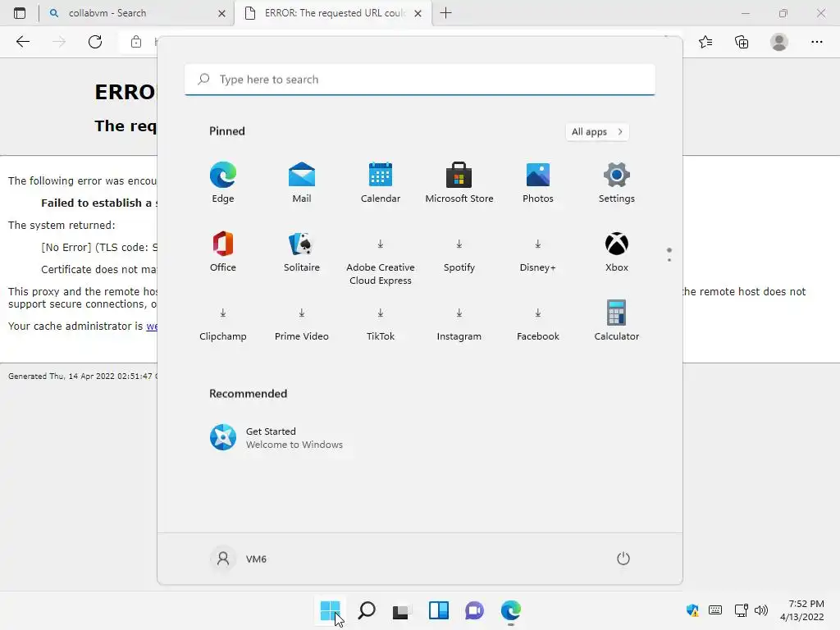Open a new tab in Edge
The height and width of the screenshot is (630, 840).
(x=445, y=13)
